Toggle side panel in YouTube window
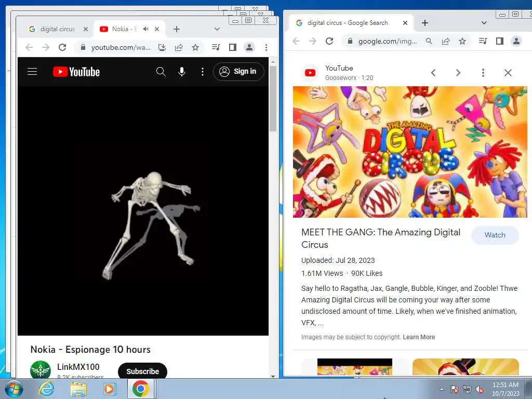This screenshot has width=532, height=399. (232, 47)
